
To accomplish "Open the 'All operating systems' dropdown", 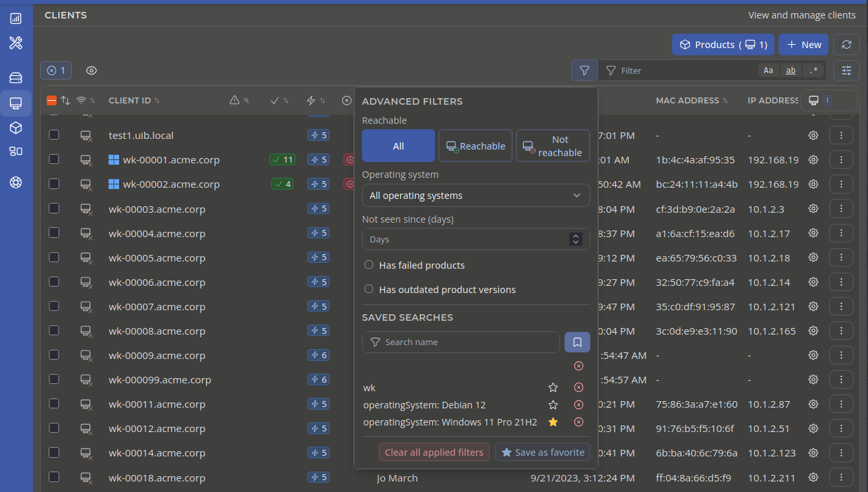I will point(476,196).
